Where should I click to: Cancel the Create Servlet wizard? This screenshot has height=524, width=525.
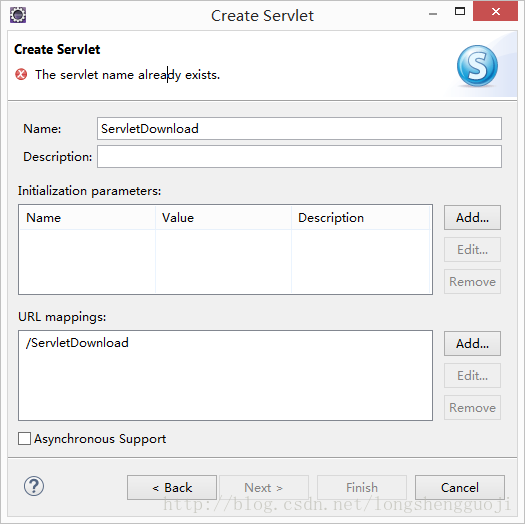pos(460,488)
